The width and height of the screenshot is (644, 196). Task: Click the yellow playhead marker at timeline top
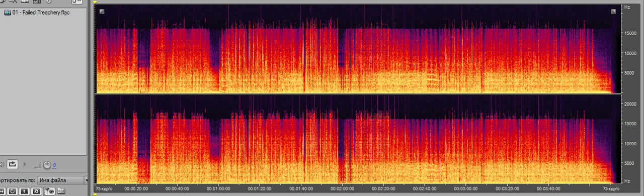pos(95,3)
